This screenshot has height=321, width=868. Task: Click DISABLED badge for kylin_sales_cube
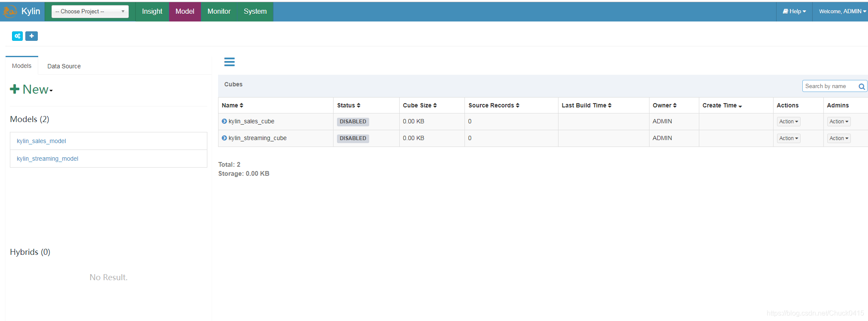(x=353, y=122)
